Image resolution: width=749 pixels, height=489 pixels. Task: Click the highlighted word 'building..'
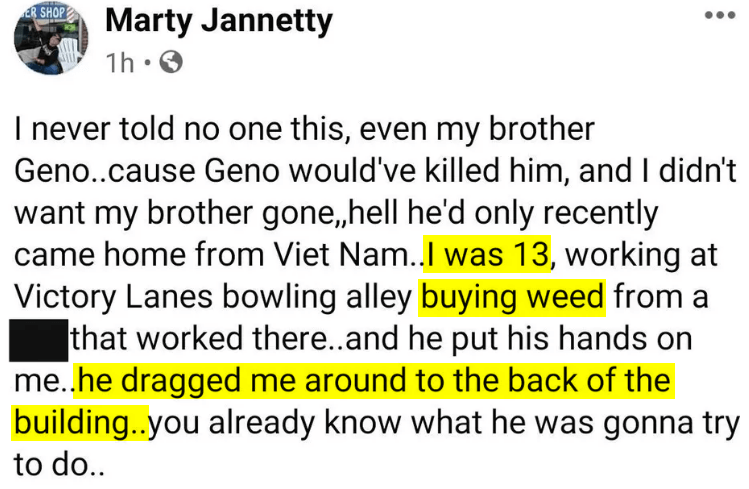80,423
